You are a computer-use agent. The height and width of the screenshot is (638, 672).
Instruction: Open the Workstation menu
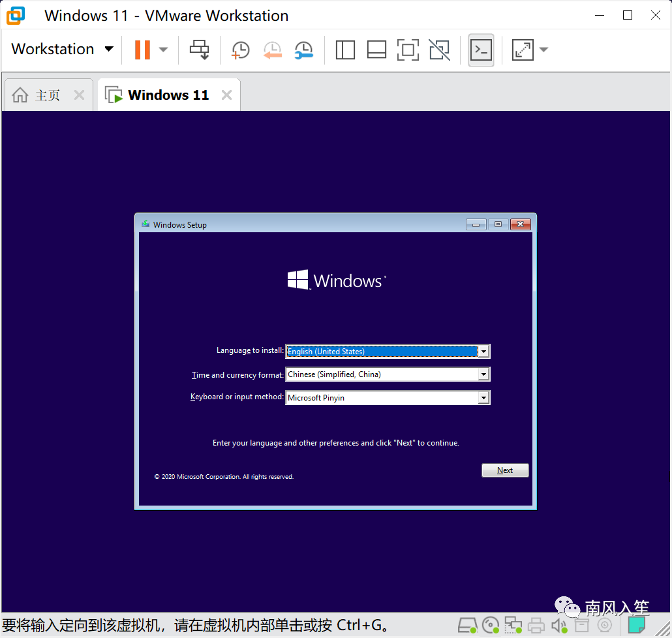[x=62, y=50]
